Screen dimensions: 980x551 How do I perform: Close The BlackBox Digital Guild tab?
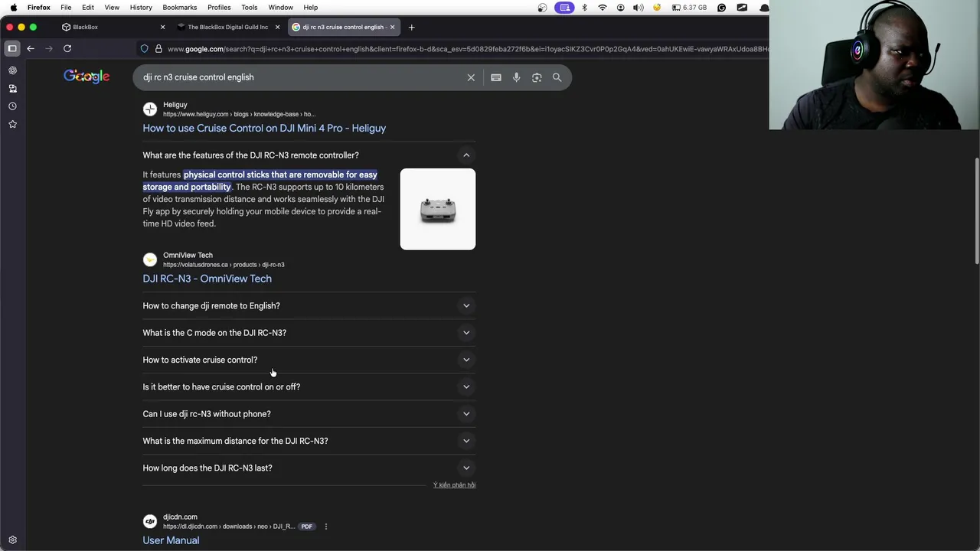point(277,27)
